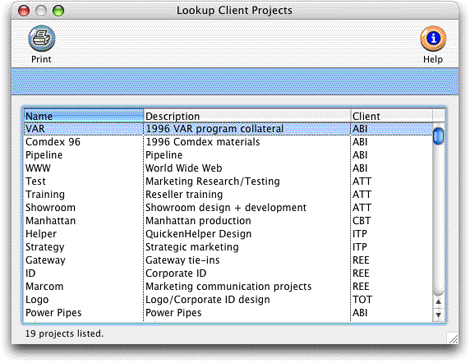470x363 pixels.
Task: Click the yellow minimize window button
Action: point(41,11)
